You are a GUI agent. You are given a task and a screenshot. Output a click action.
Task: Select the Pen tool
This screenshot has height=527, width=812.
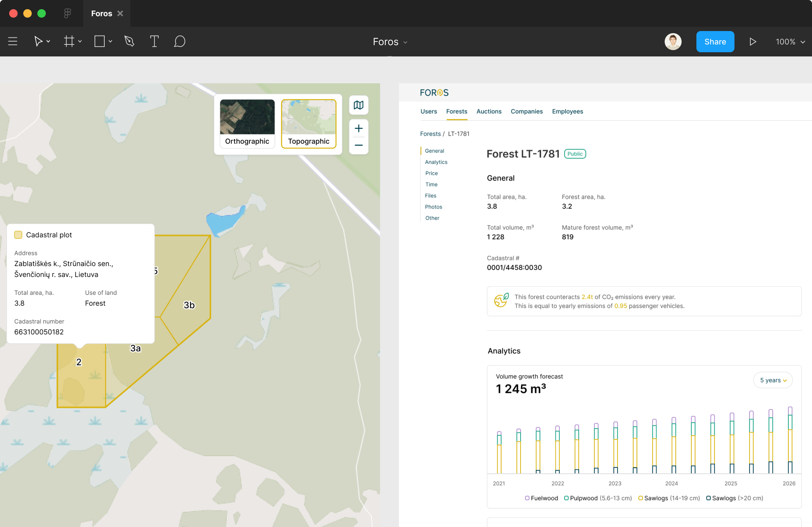129,42
